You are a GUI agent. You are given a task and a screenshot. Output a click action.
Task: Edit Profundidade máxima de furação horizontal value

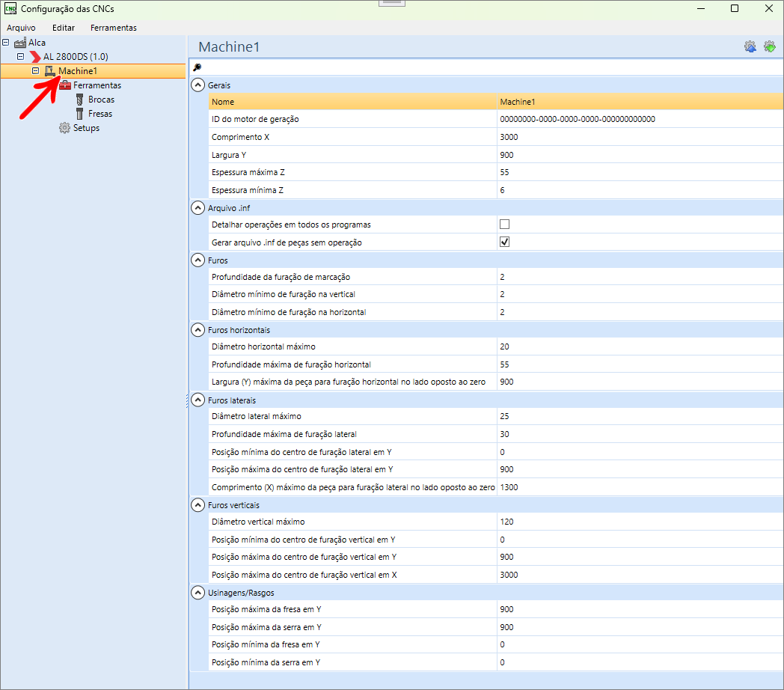coord(640,364)
